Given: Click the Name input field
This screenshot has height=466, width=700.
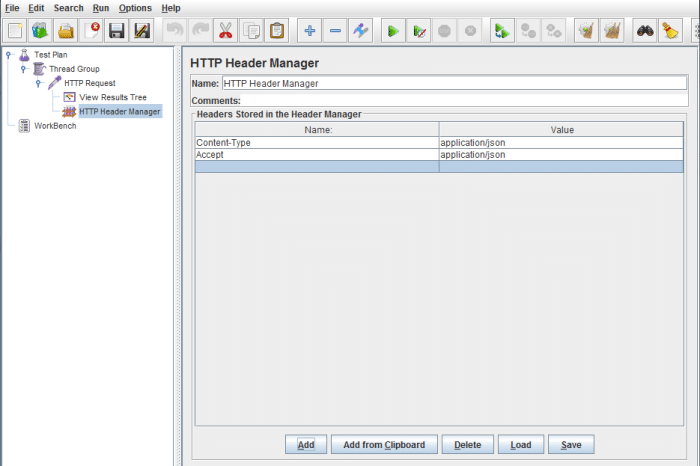Looking at the screenshot, I should point(454,83).
